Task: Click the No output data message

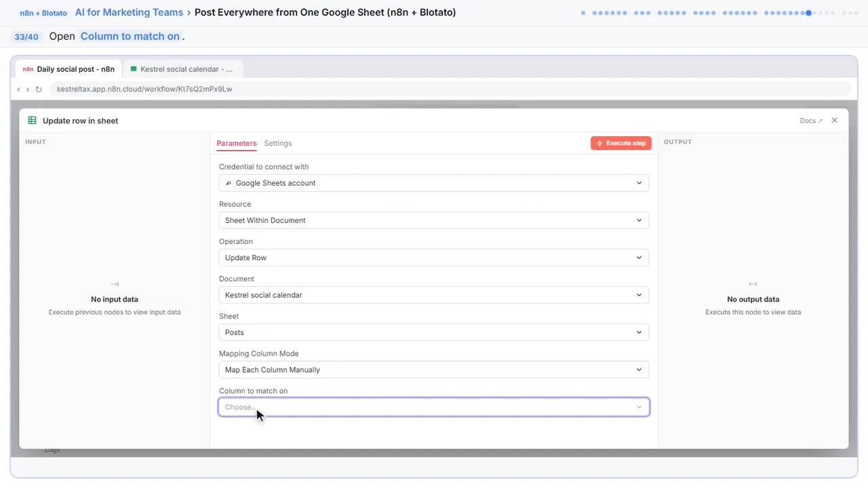Action: (753, 299)
